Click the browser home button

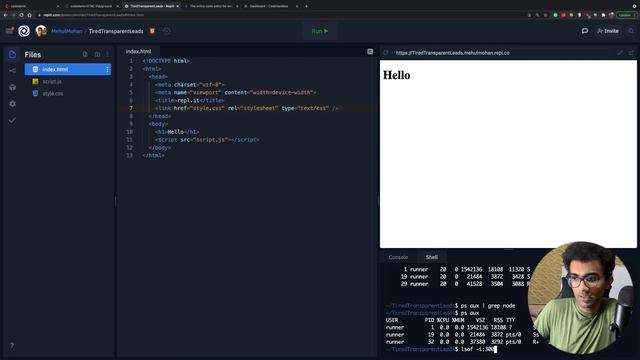tap(29, 15)
